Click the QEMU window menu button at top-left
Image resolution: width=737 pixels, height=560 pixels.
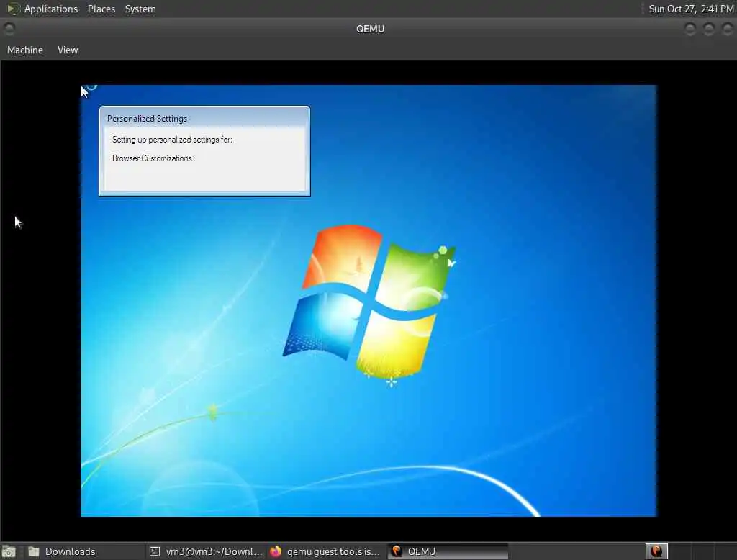(x=9, y=30)
